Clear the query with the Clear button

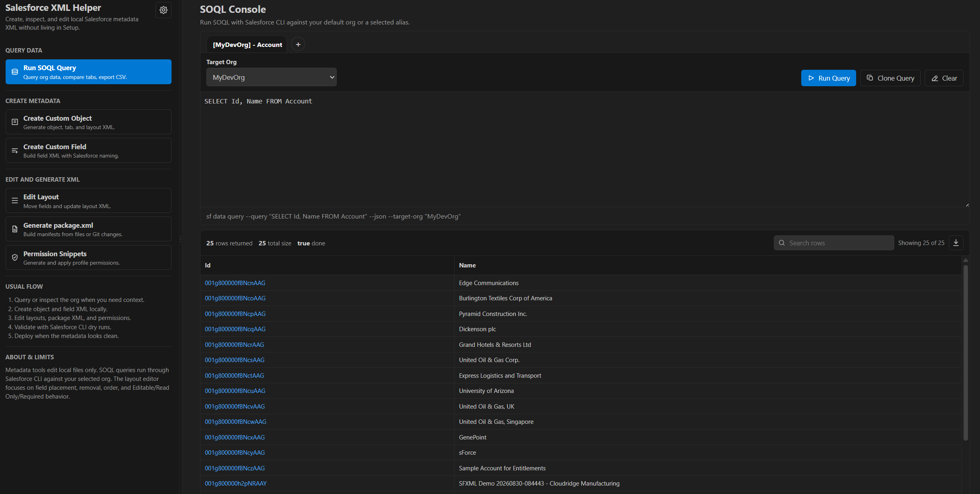coord(944,78)
